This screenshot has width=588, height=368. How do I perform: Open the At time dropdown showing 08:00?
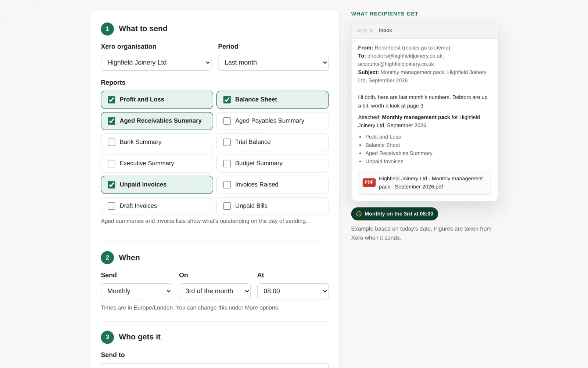tap(293, 291)
